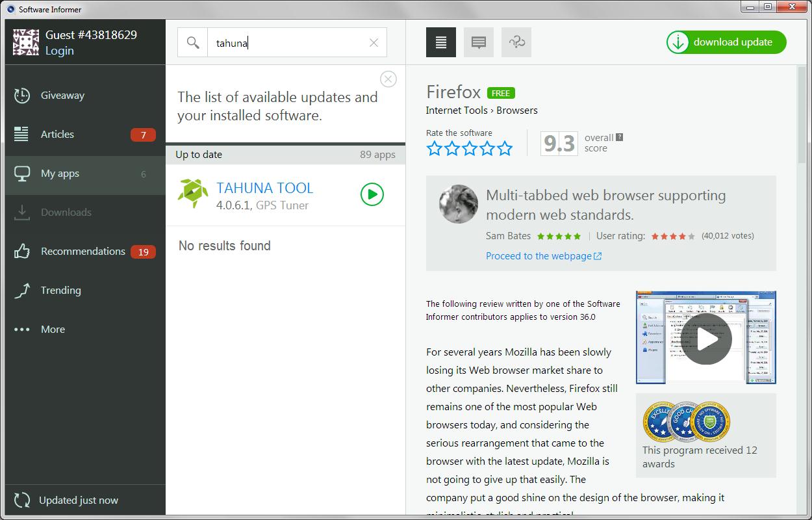Image resolution: width=812 pixels, height=520 pixels.
Task: Click the No Spyware award badge
Action: pos(711,421)
